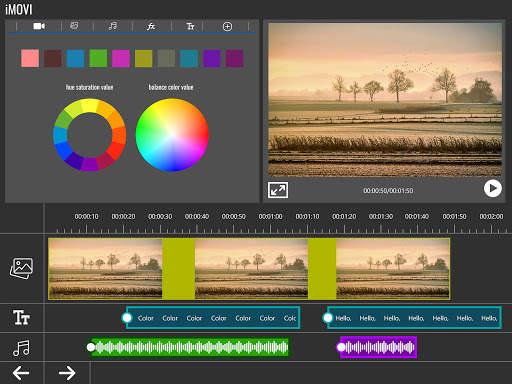
Task: Jump to 00:02:00 on the ruler
Action: coord(491,217)
